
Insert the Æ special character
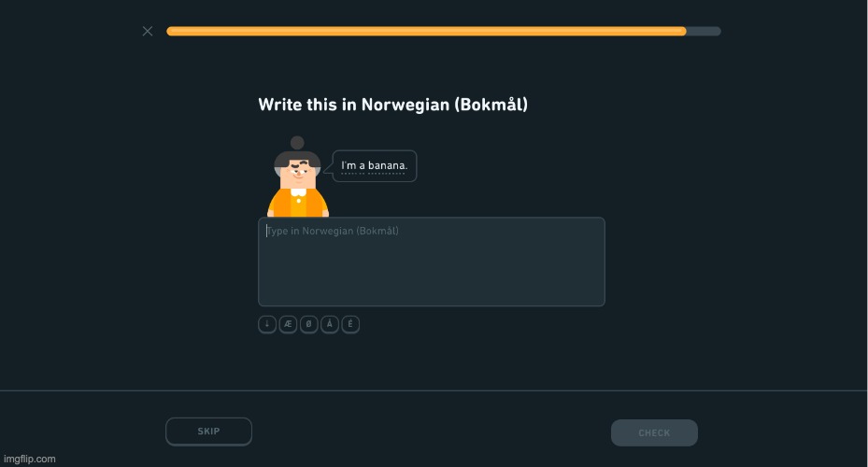pos(288,324)
